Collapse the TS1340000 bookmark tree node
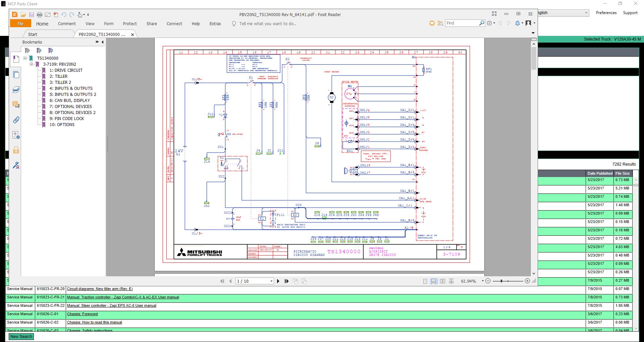The width and height of the screenshot is (644, 342). [x=25, y=58]
